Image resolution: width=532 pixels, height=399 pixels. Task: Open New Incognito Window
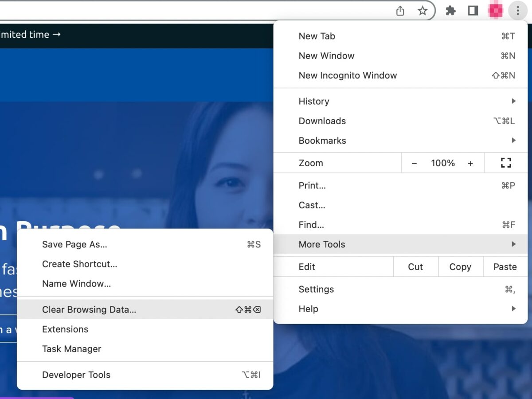pyautogui.click(x=348, y=75)
